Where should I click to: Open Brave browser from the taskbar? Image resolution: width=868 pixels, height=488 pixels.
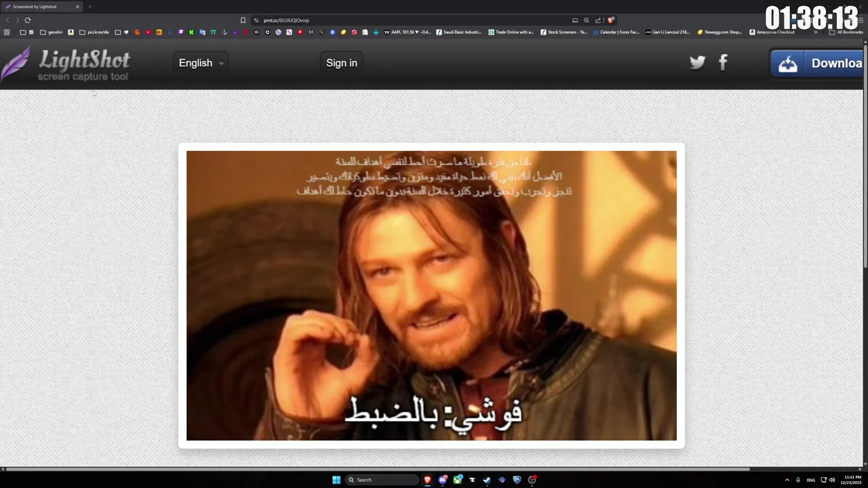pos(427,480)
